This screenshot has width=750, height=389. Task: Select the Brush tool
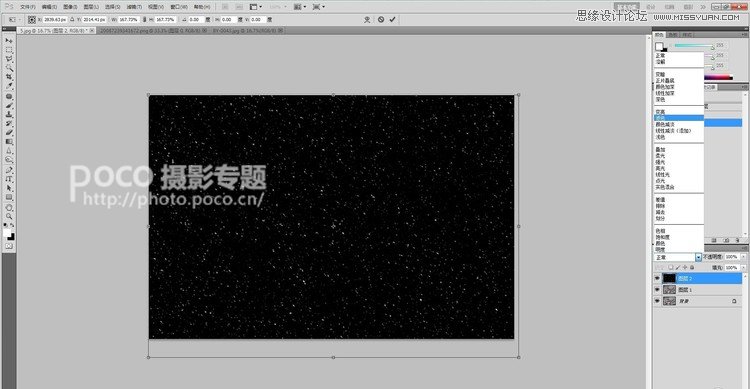(x=9, y=106)
